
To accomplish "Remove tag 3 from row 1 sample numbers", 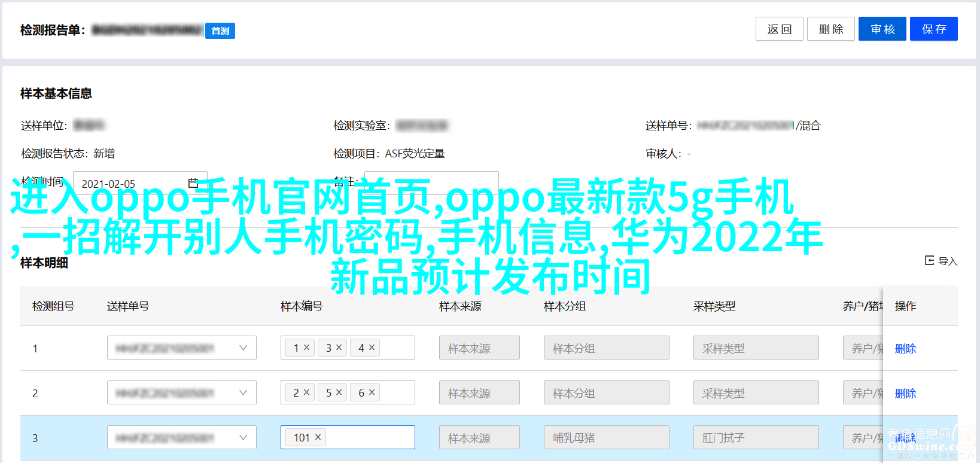I will click(339, 347).
